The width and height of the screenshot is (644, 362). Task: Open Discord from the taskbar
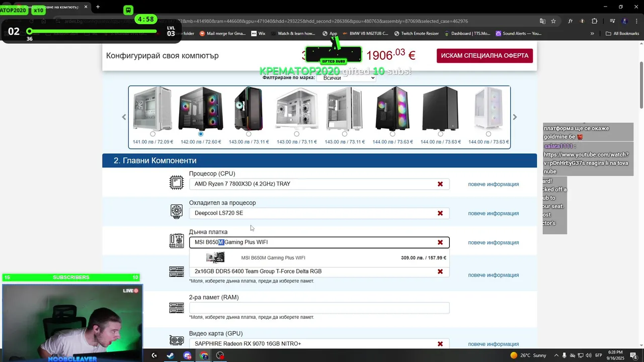pyautogui.click(x=188, y=355)
